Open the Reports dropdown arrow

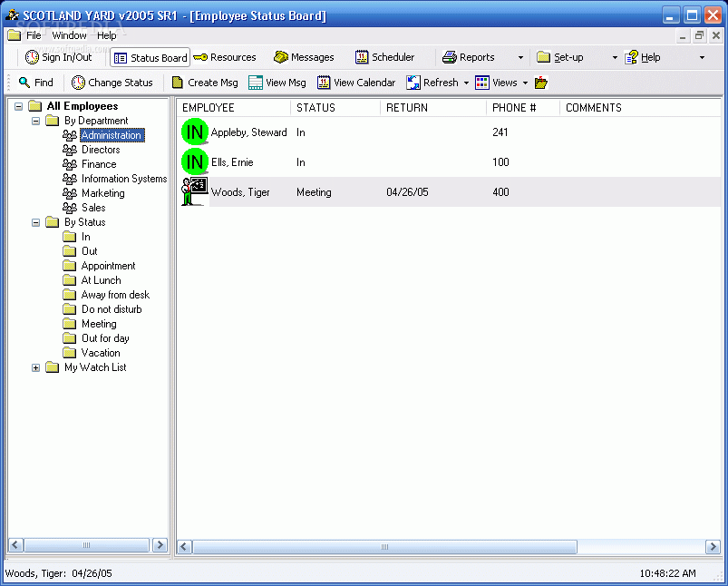tap(520, 58)
